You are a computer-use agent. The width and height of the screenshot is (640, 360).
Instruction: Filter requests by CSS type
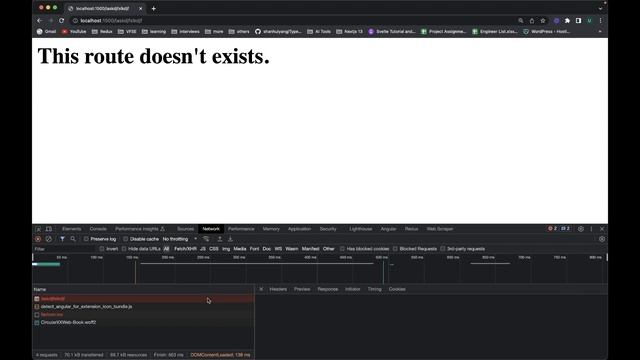[x=214, y=249]
